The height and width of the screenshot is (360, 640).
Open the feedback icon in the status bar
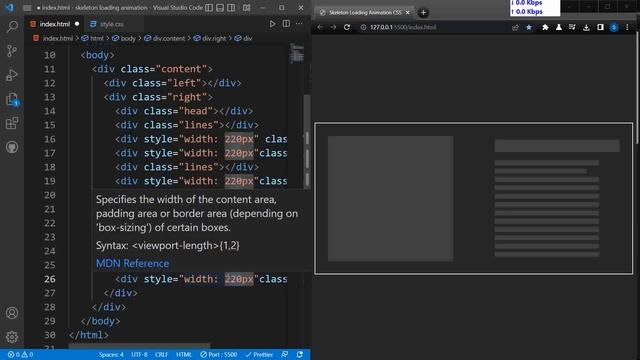(x=284, y=355)
